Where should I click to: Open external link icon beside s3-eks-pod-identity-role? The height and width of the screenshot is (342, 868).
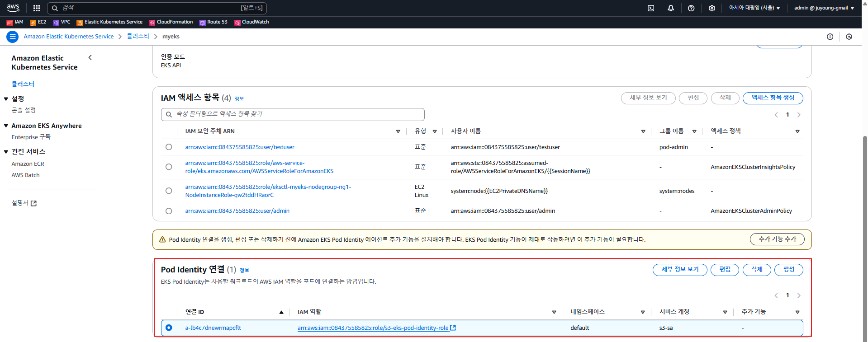453,328
